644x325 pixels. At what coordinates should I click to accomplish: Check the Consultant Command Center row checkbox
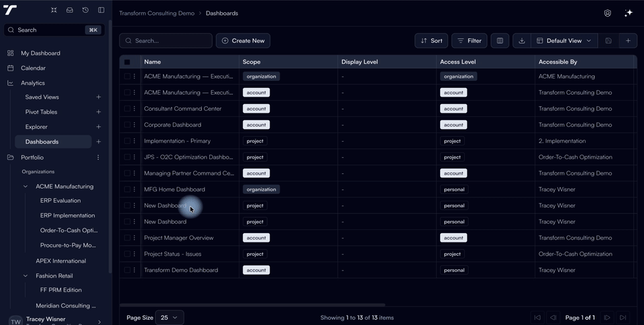point(127,109)
